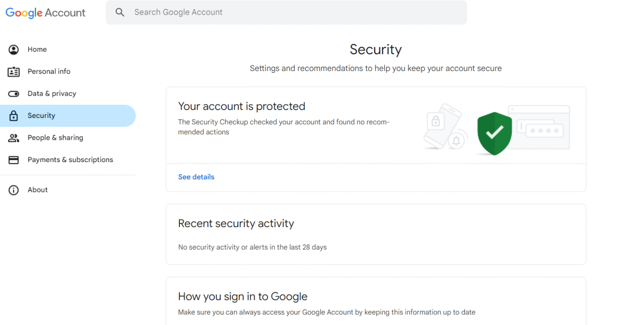Click the green shield checkmark illustration
644x325 pixels.
click(495, 133)
